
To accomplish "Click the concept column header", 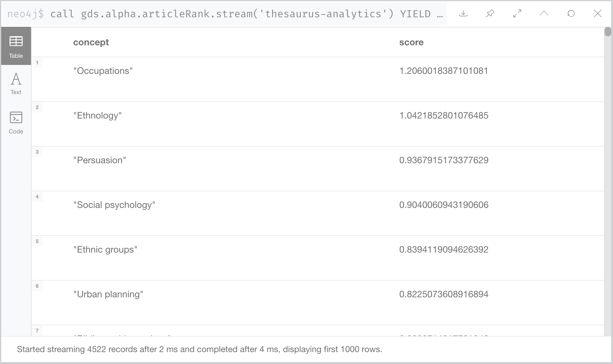I will coord(91,42).
